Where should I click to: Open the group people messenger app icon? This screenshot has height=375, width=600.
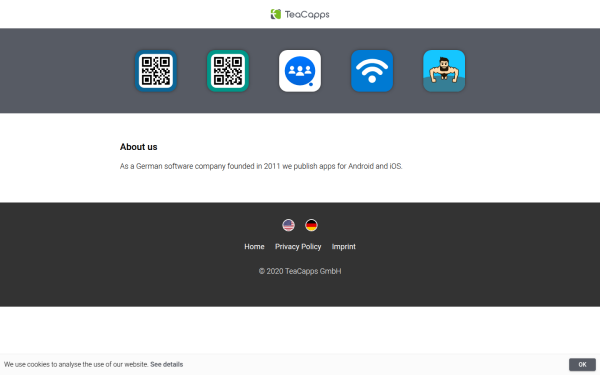(x=300, y=71)
